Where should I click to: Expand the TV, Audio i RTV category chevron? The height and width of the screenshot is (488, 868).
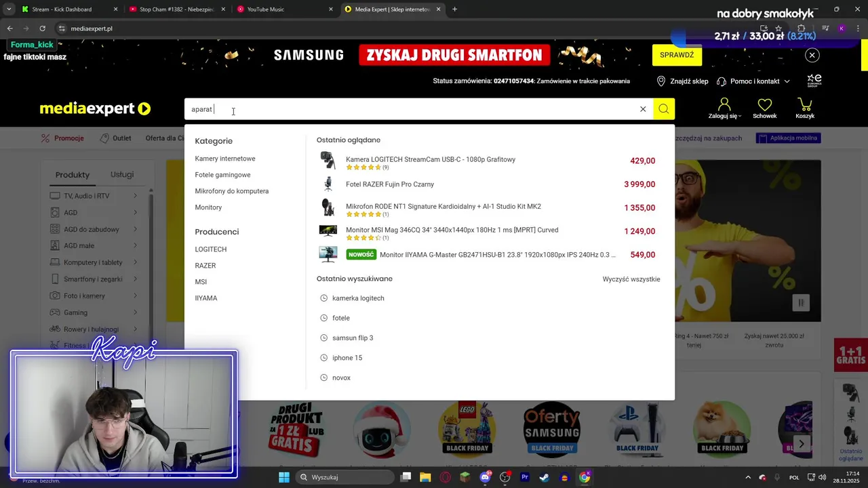click(x=135, y=196)
